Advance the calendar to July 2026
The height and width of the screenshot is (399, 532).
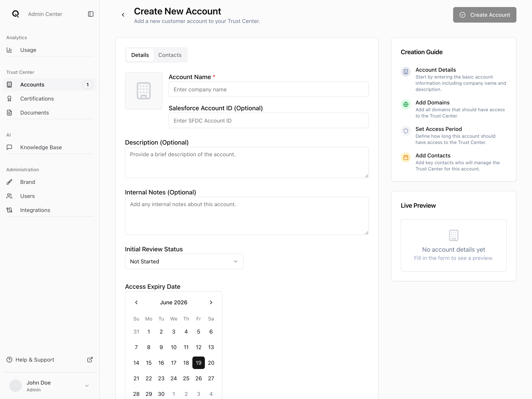[x=211, y=302]
